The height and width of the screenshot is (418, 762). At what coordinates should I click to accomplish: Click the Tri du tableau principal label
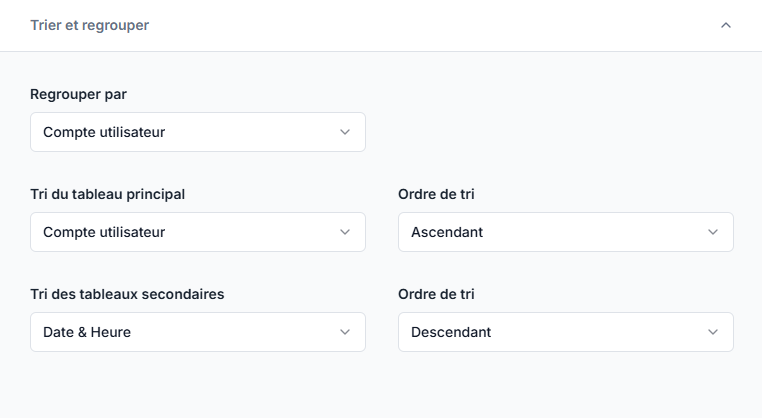point(107,194)
